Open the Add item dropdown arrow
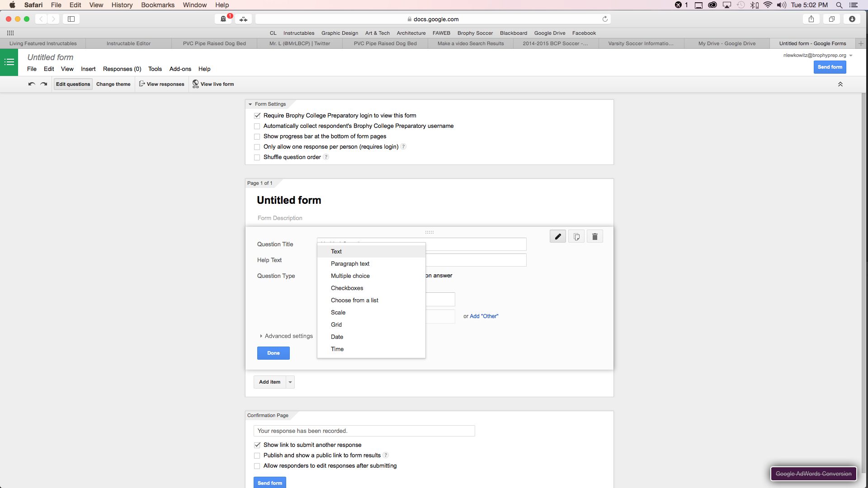 click(x=290, y=382)
